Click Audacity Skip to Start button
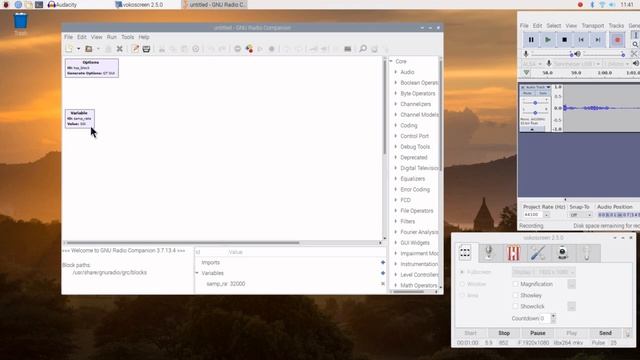 click(x=581, y=40)
